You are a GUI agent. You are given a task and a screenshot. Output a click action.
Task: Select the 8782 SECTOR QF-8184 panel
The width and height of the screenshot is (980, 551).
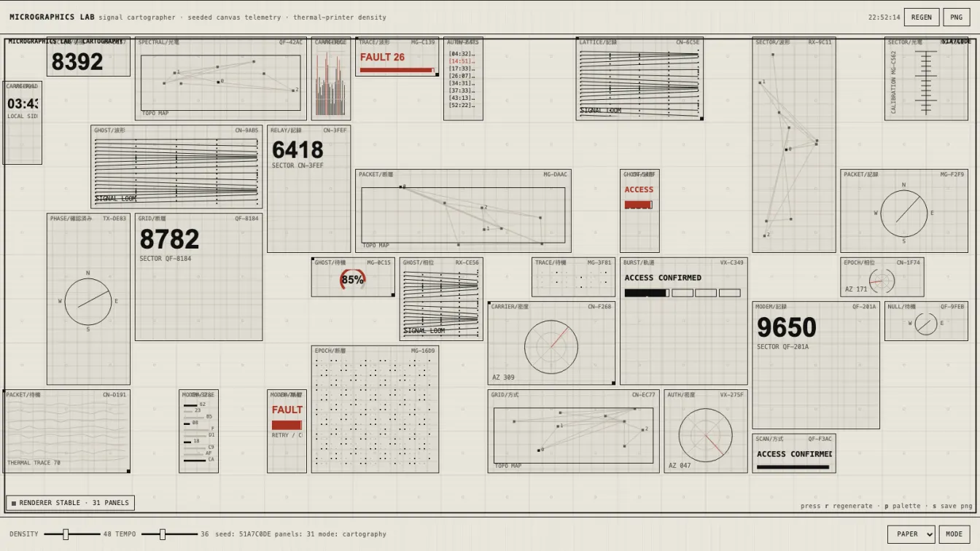coord(198,277)
